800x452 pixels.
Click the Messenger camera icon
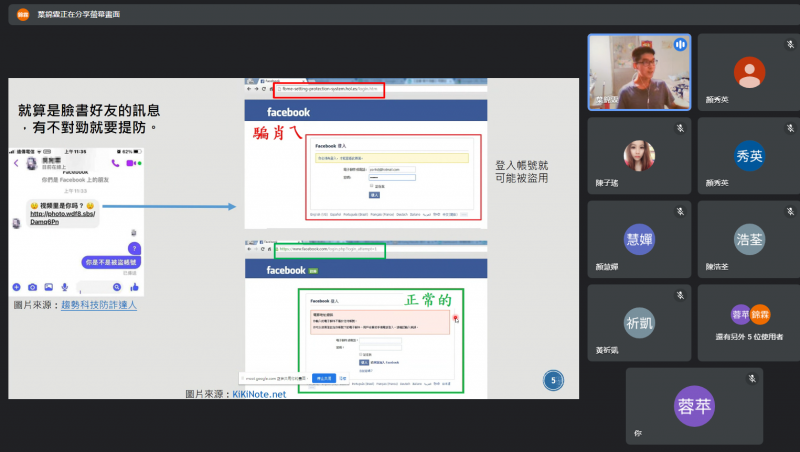coord(32,287)
